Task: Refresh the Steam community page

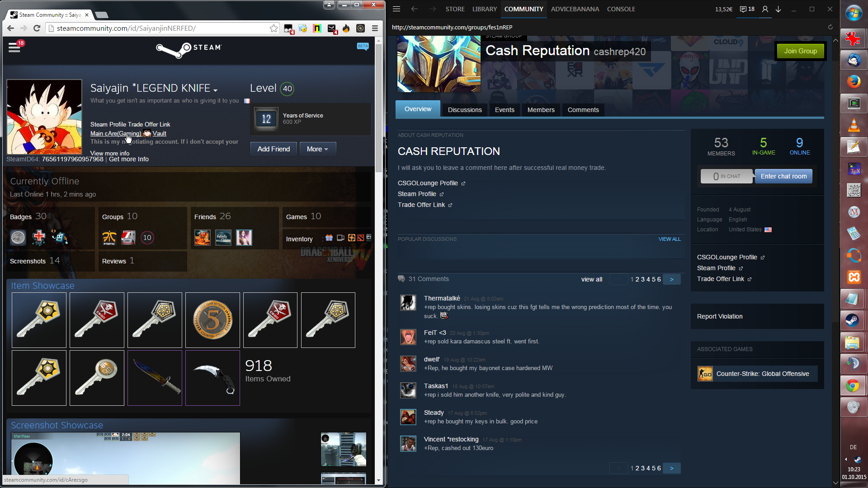Action: (x=830, y=27)
